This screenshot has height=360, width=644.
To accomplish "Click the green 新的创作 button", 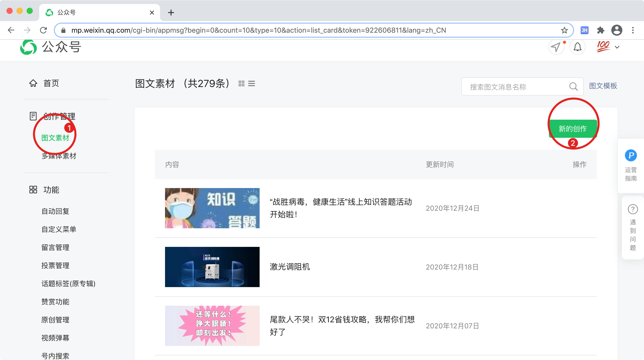I will [x=573, y=129].
